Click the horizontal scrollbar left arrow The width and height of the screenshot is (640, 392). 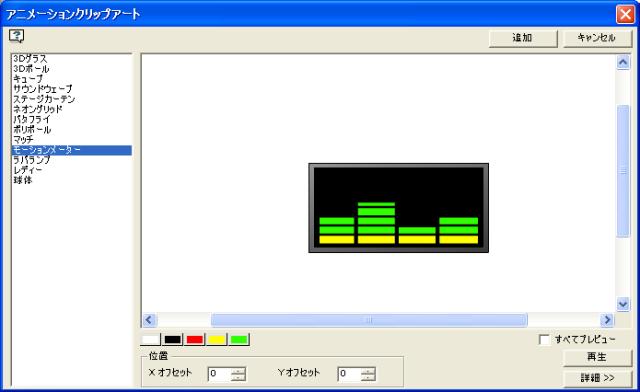coord(149,320)
